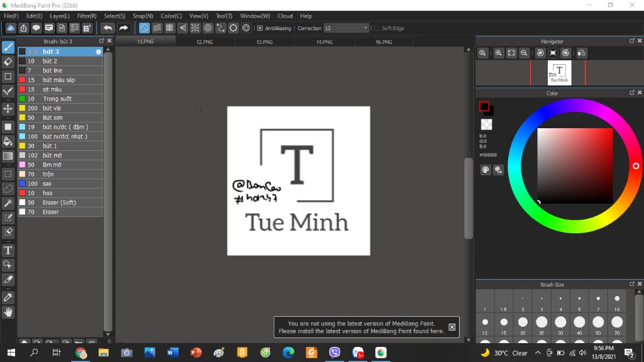The width and height of the screenshot is (644, 362).
Task: Select the Move tool
Action: (8, 109)
